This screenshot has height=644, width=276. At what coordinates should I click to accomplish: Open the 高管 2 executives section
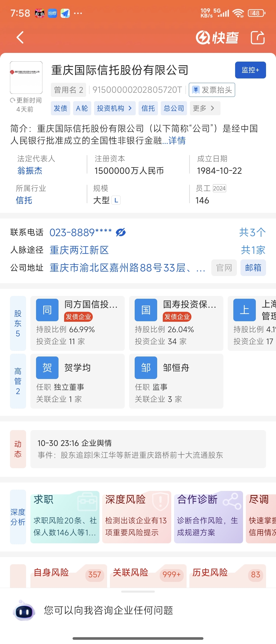point(18,381)
